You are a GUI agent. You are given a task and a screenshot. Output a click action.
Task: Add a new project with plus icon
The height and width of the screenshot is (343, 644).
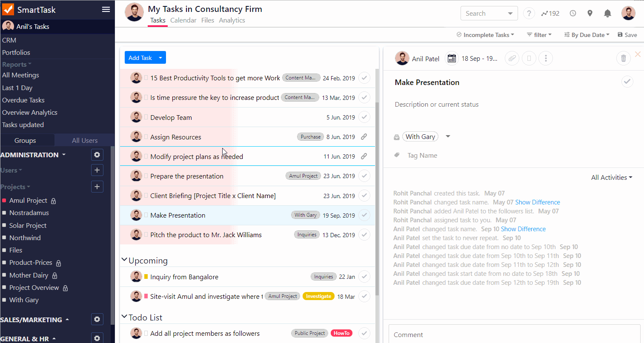pos(97,187)
